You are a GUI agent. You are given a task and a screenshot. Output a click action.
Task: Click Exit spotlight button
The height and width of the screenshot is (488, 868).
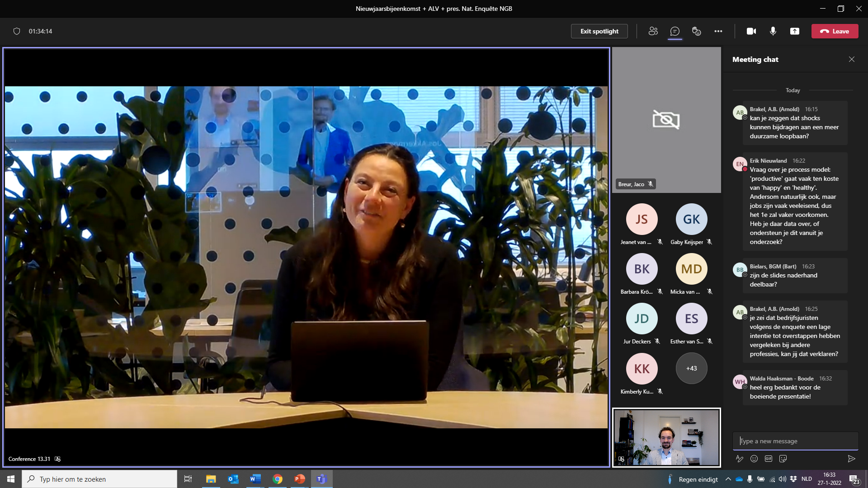tap(599, 31)
